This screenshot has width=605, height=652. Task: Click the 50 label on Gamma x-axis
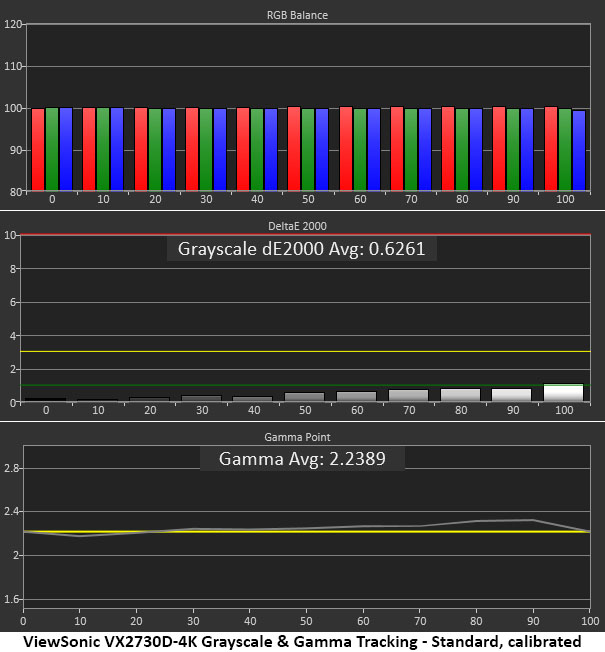[306, 621]
